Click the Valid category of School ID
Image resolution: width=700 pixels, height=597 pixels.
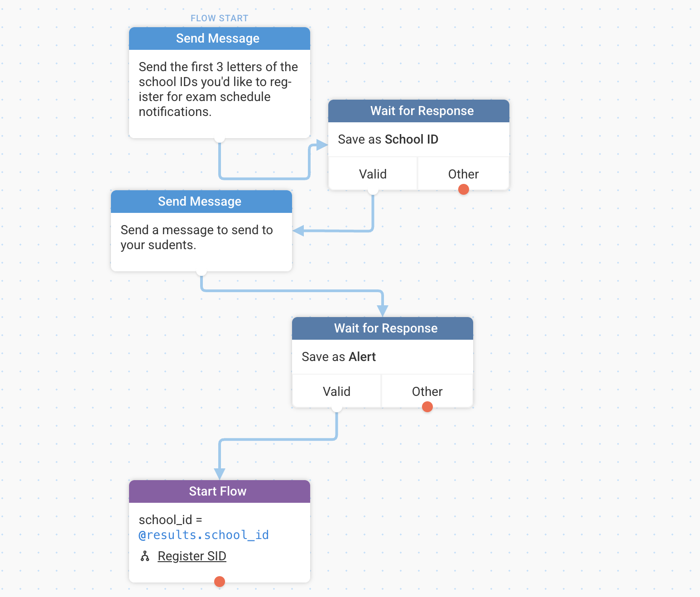pos(373,174)
